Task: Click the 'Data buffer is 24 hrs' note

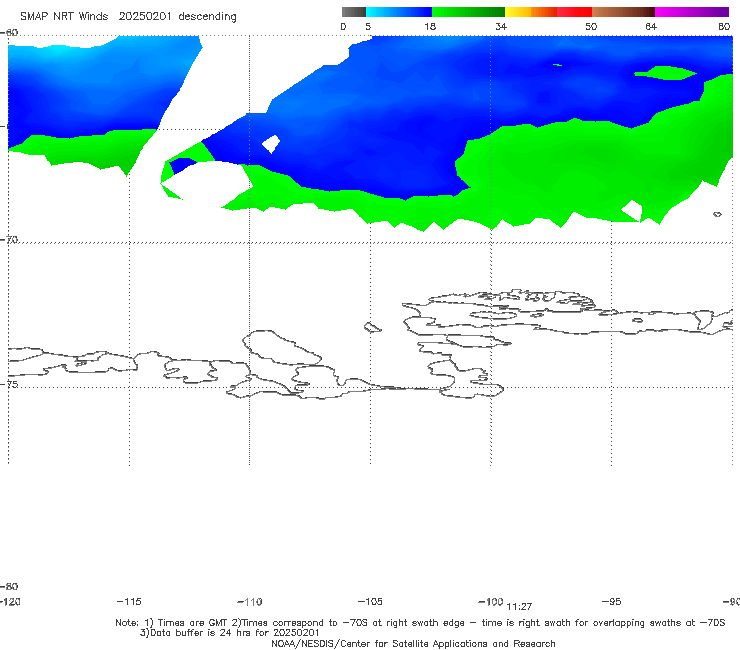Action: (229, 633)
